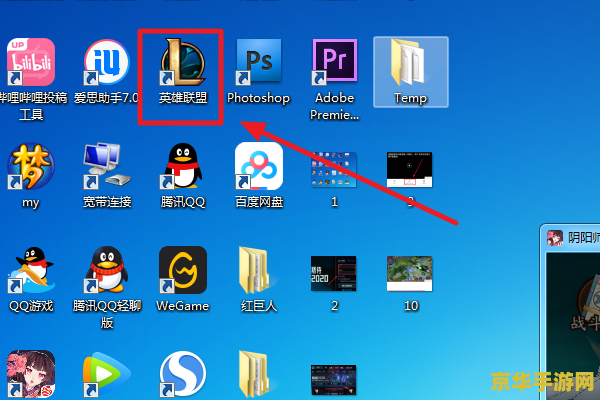This screenshot has height=400, width=600.
Task: Select the 英雄联盟 League of Legends icon
Action: point(183,62)
